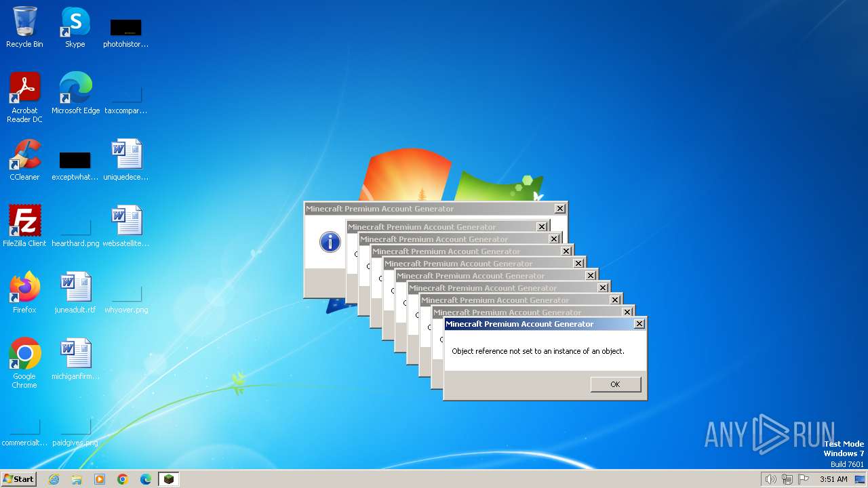Select the commercialt... desktop file
This screenshot has height=488, width=868.
pyautogui.click(x=24, y=432)
